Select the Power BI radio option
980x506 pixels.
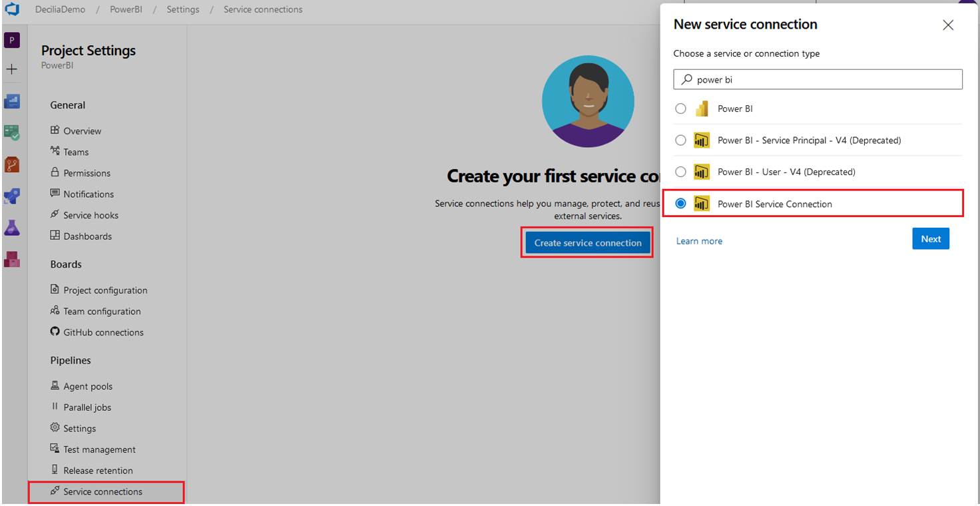(x=680, y=109)
